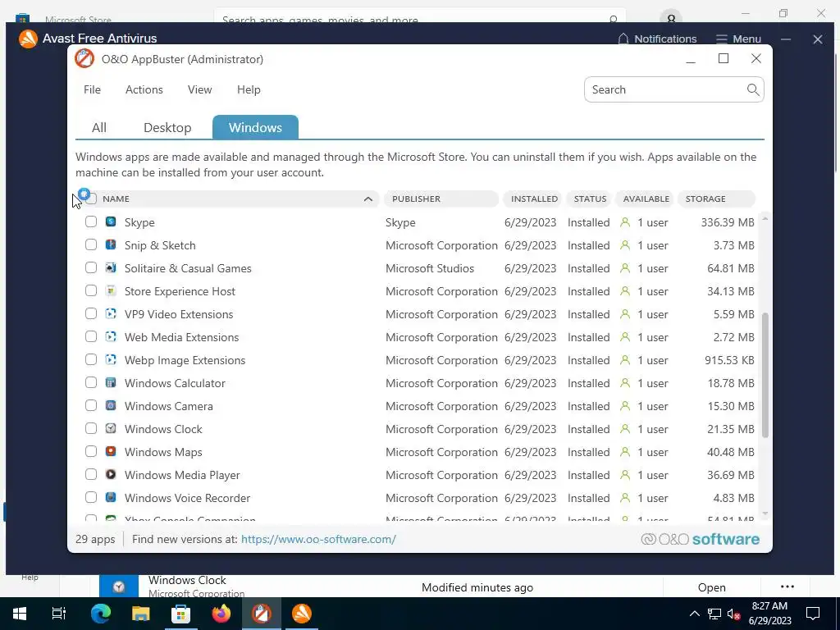Click the Store Experience Host icon
The image size is (840, 630).
tap(111, 291)
